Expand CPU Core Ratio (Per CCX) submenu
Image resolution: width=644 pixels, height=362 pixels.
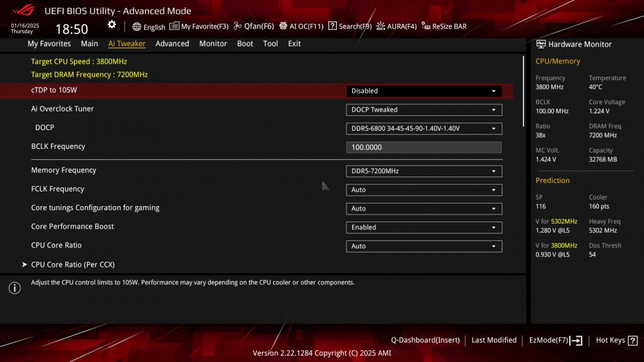[73, 265]
